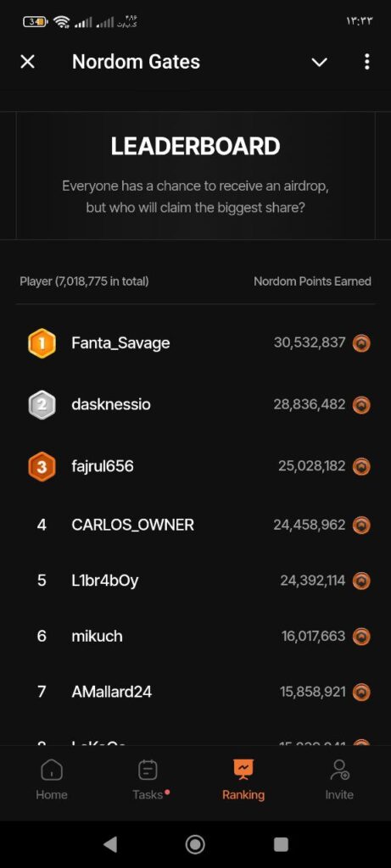The image size is (391, 868).
Task: Open the Invite tab icon
Action: click(x=339, y=770)
